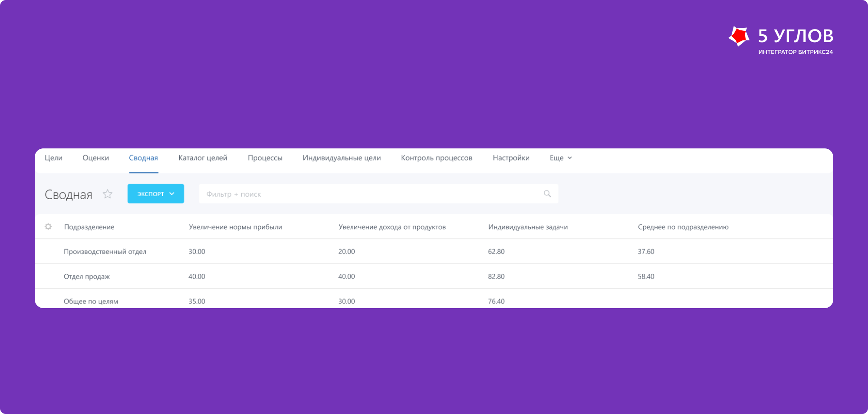
Task: Expand the Еще menu in navigation
Action: coord(561,158)
